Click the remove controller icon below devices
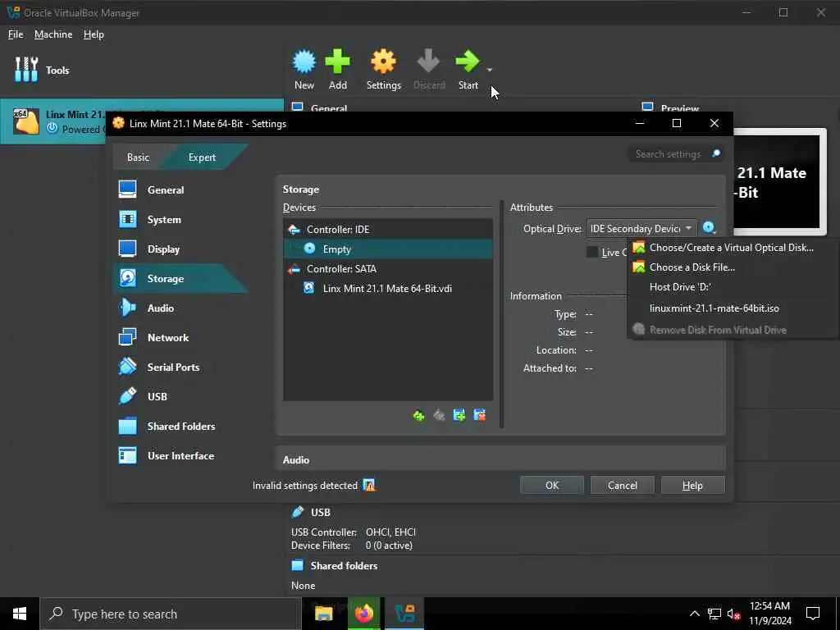 (x=439, y=415)
